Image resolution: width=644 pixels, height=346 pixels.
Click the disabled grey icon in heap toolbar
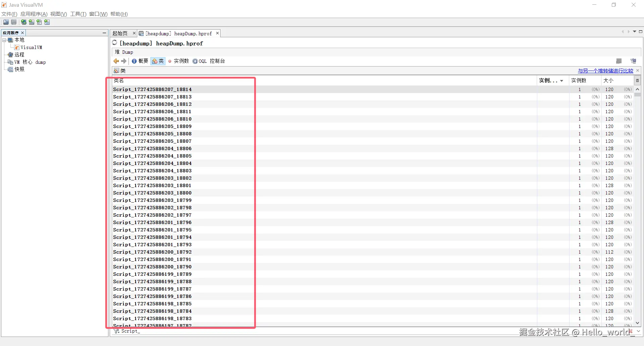pyautogui.click(x=619, y=61)
